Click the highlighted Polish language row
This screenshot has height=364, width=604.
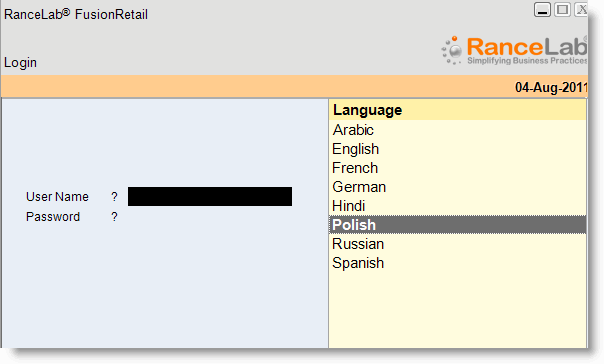point(458,225)
